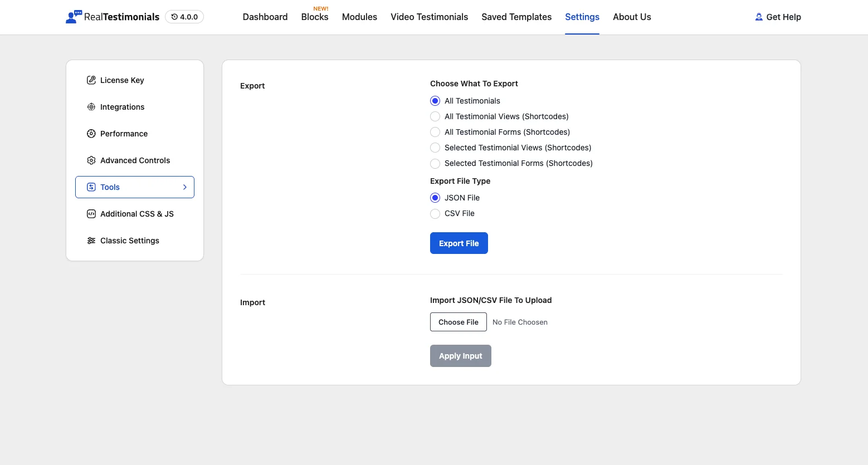The image size is (868, 465).
Task: Open the About Us tab
Action: [632, 17]
